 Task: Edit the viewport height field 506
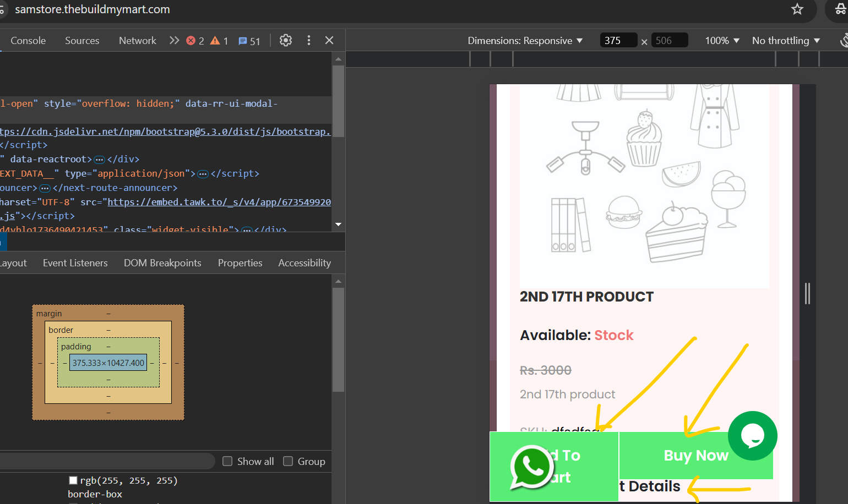670,41
